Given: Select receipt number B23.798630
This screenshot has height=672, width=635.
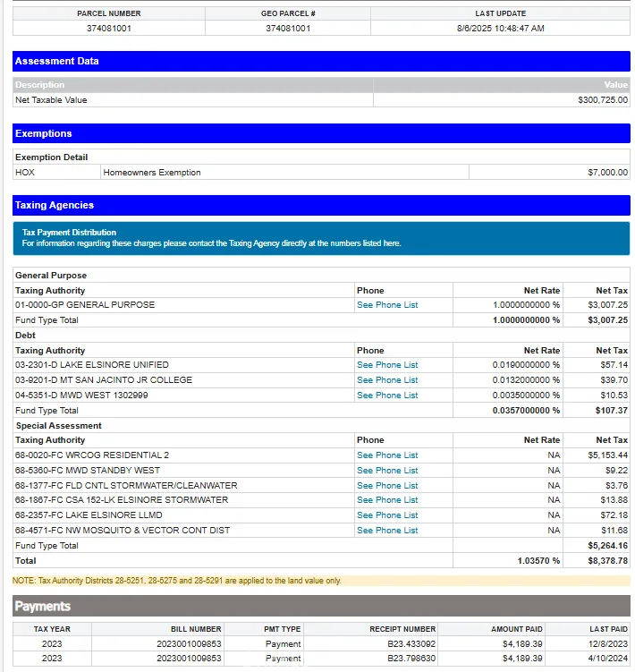Looking at the screenshot, I should (411, 659).
